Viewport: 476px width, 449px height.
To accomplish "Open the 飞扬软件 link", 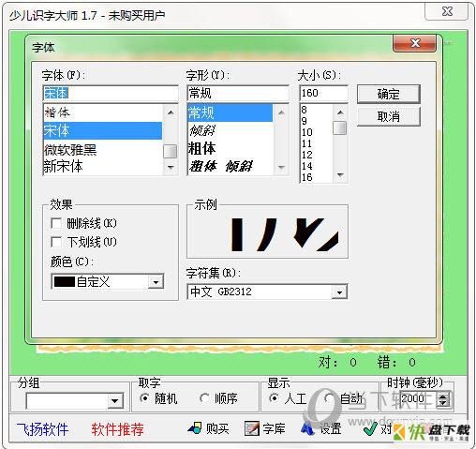I will click(x=42, y=428).
